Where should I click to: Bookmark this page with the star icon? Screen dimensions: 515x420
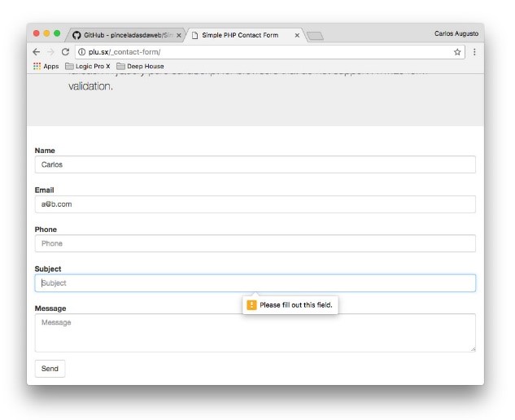pos(457,51)
